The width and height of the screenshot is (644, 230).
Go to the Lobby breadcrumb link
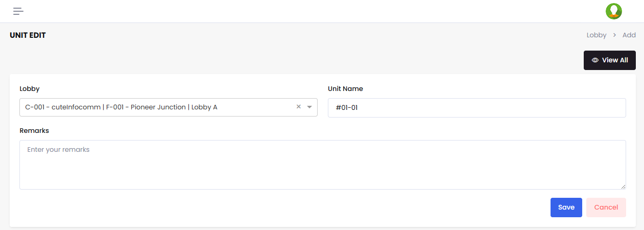(x=597, y=35)
